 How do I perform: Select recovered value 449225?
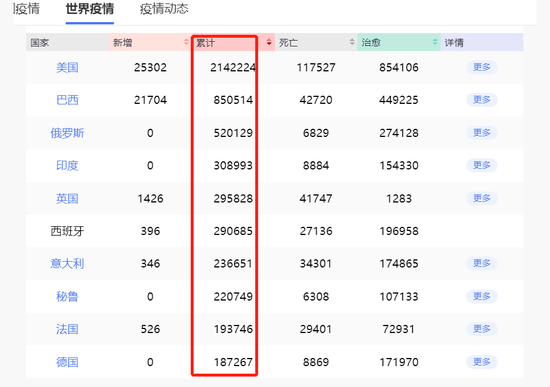pyautogui.click(x=399, y=100)
